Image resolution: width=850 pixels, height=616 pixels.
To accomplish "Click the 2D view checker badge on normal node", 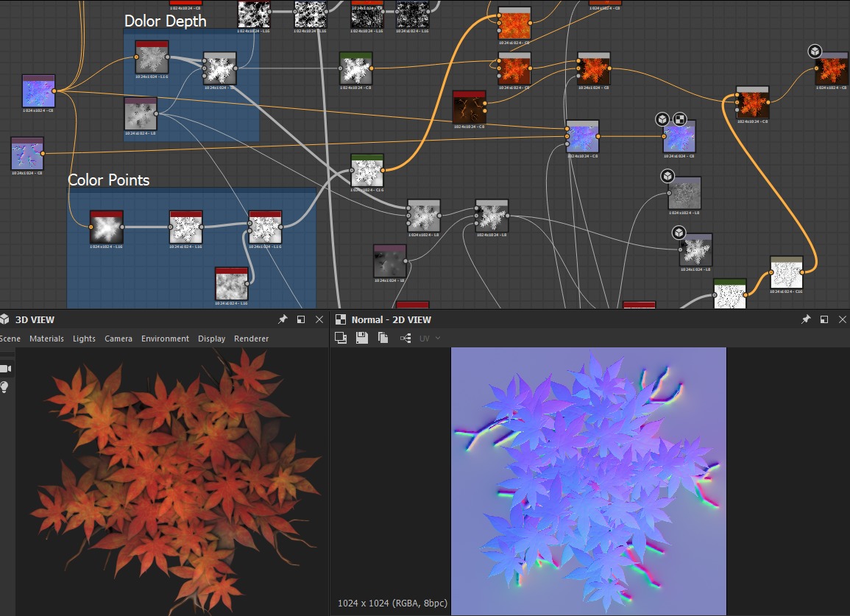I will coord(680,119).
